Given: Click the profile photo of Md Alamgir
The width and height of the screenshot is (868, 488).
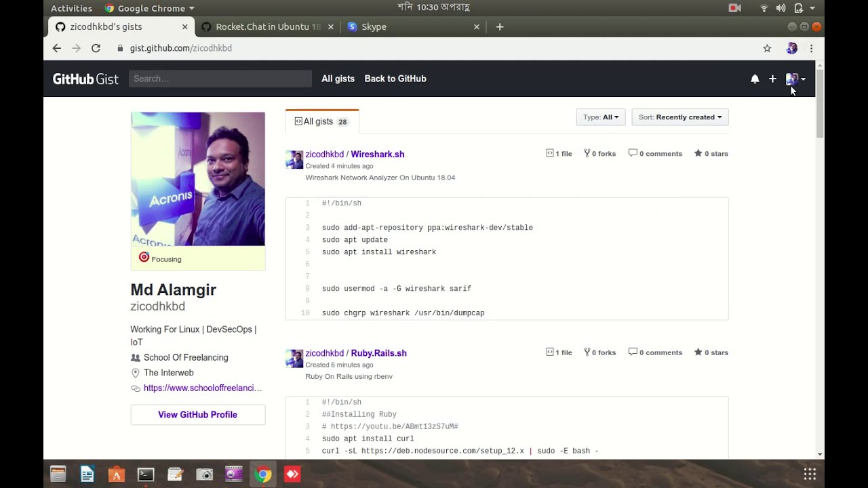Looking at the screenshot, I should click(x=198, y=179).
